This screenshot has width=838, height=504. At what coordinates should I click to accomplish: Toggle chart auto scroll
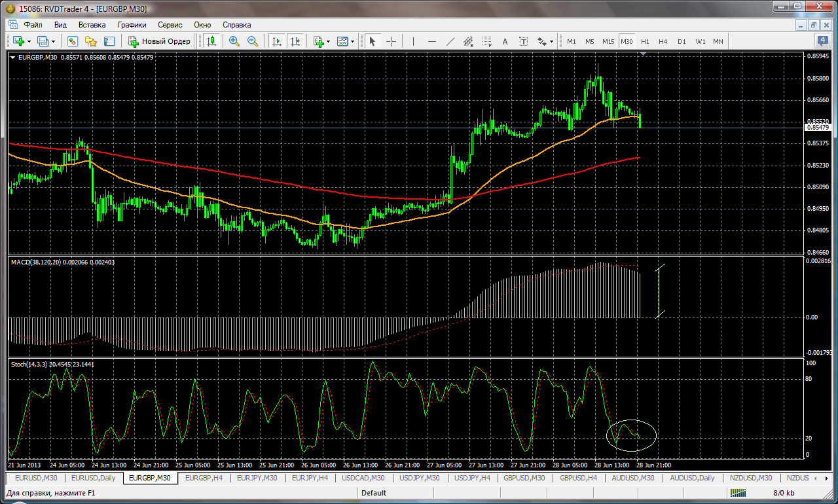pos(277,41)
